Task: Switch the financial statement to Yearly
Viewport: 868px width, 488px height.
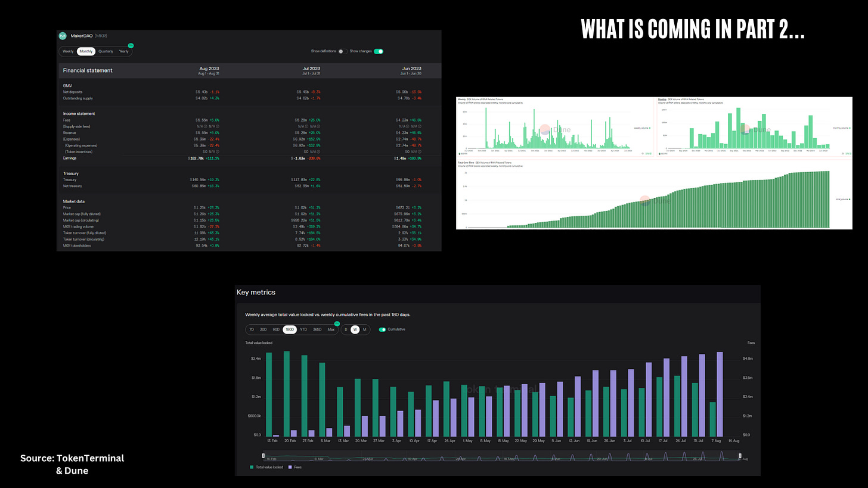Action: pyautogui.click(x=123, y=51)
